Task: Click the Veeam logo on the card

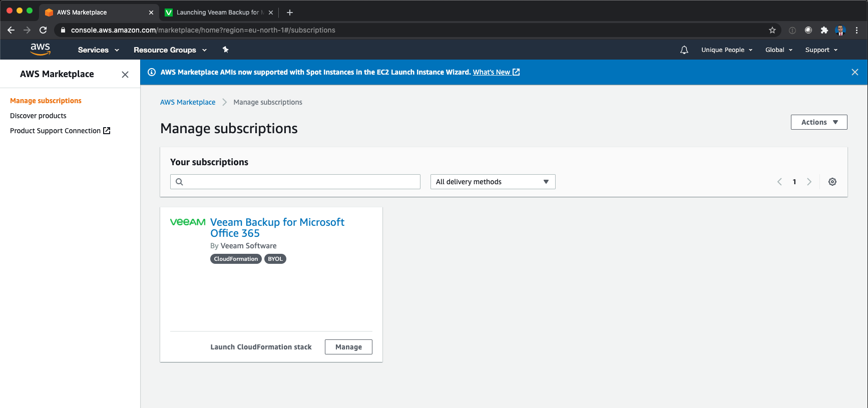Action: tap(188, 222)
